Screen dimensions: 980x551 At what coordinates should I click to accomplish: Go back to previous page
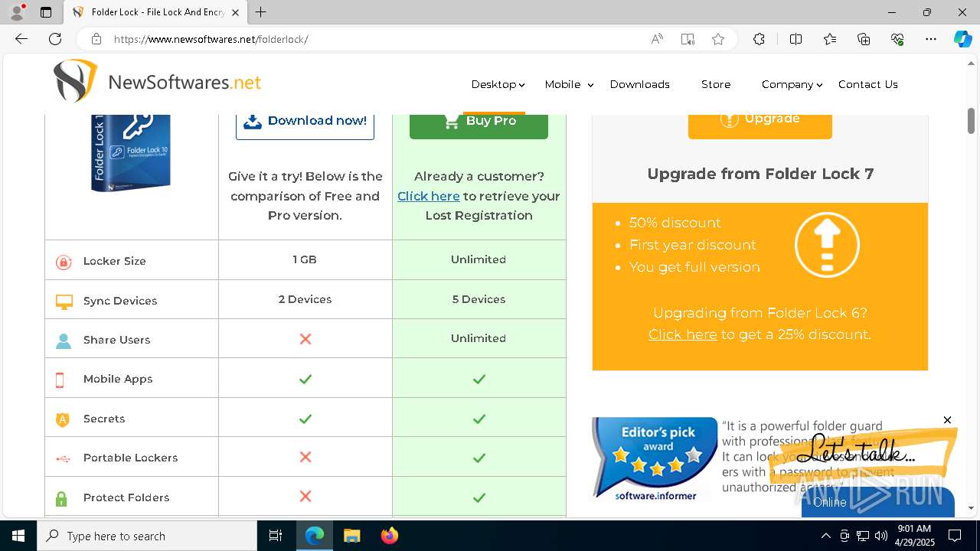click(x=21, y=39)
